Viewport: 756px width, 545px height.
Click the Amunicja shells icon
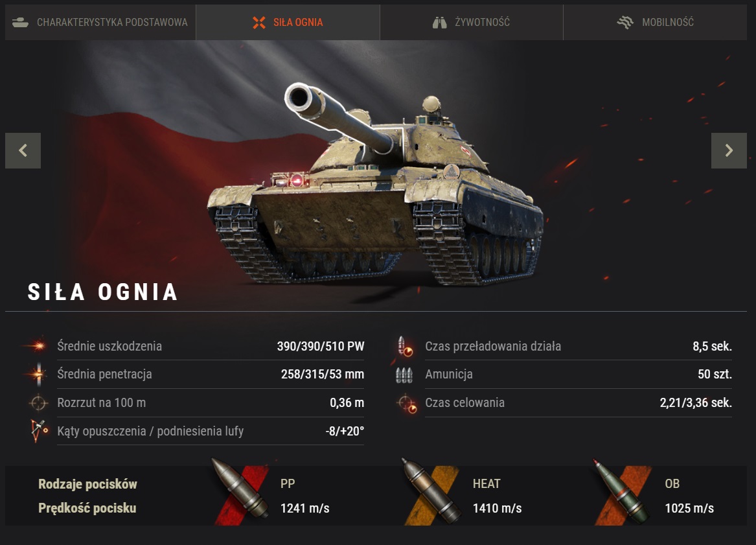(404, 375)
